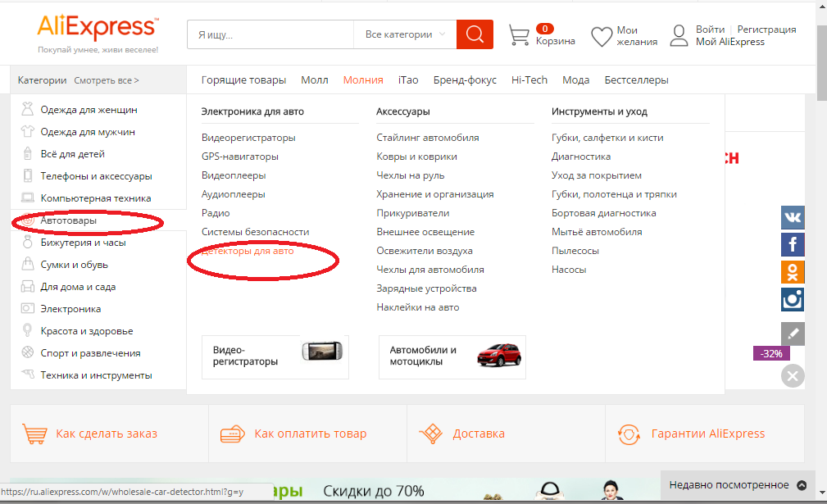
Task: Open Системы безопасности link
Action: click(255, 232)
